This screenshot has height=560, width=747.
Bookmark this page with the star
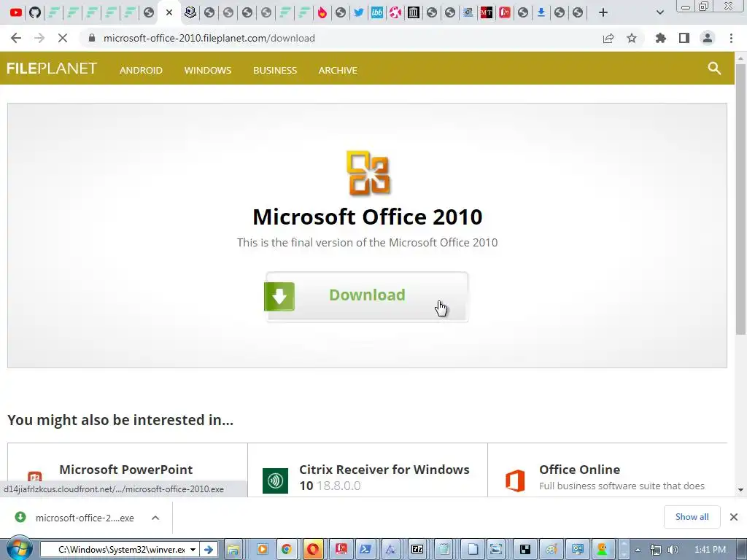[x=632, y=38]
